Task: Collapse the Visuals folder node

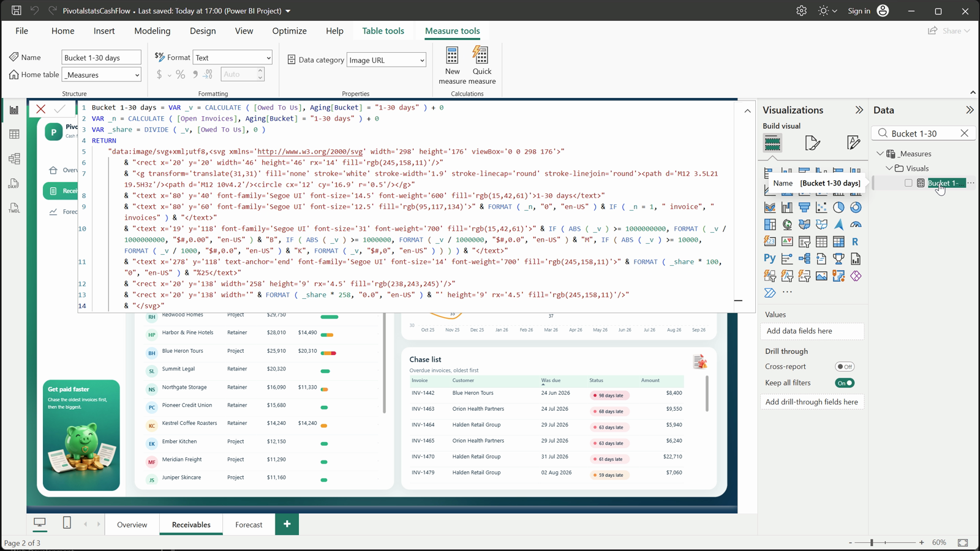Action: [x=889, y=168]
